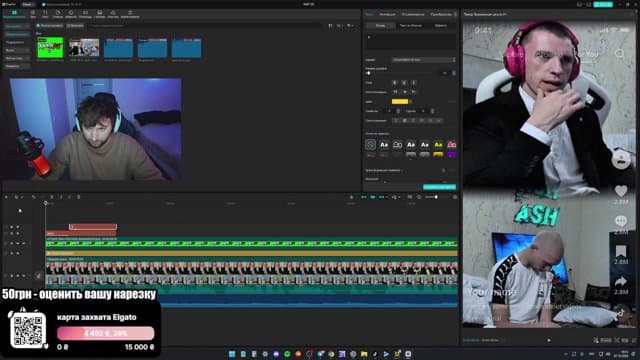This screenshot has width=640, height=360.
Task: Select the green-screen clip on timeline
Action: coord(251,244)
